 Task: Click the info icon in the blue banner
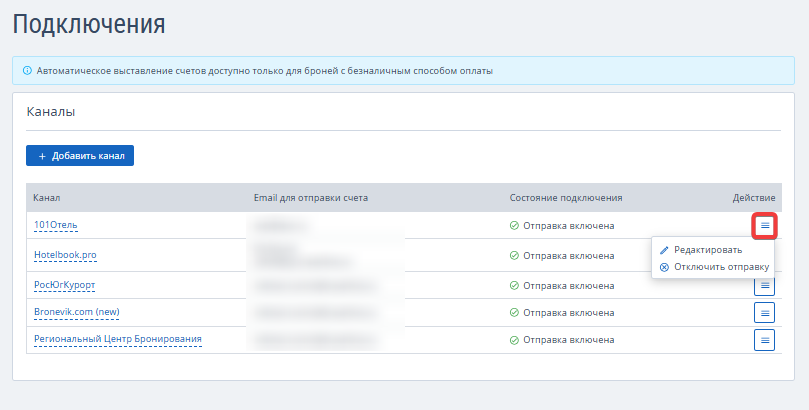[x=27, y=71]
